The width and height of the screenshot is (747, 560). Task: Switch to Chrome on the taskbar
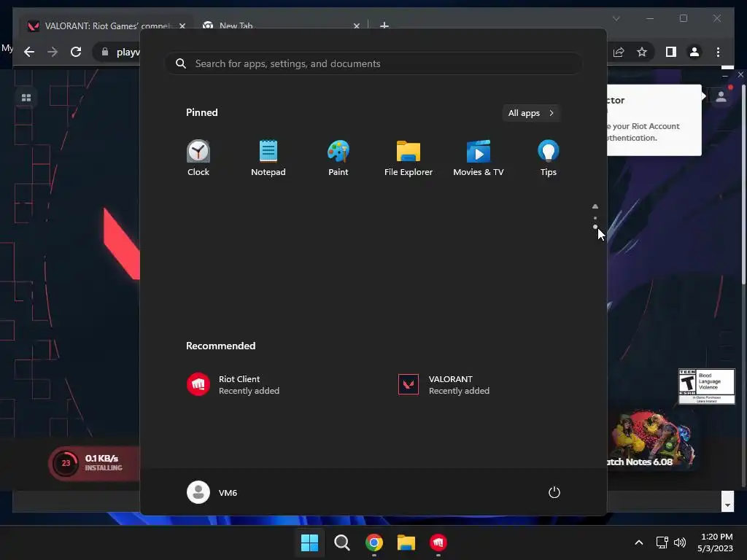374,542
